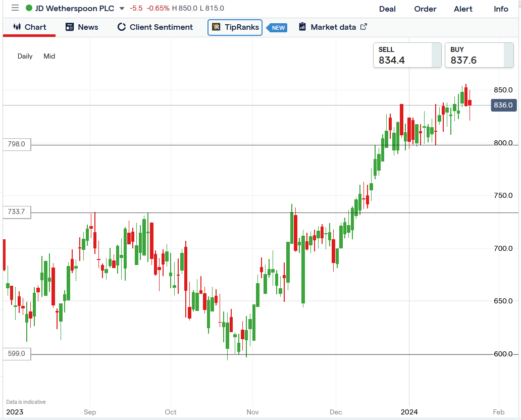Click the Client Sentiment circular icon
The image size is (521, 420).
click(122, 27)
